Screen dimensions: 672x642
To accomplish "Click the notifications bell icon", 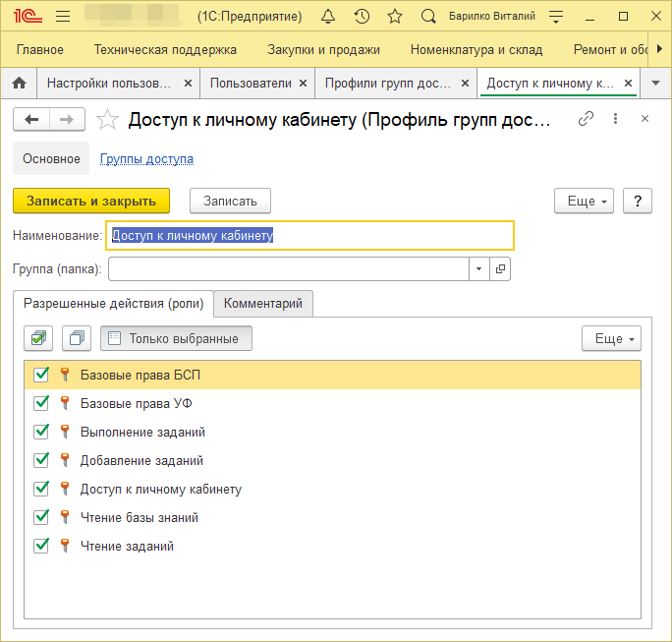I will click(328, 17).
